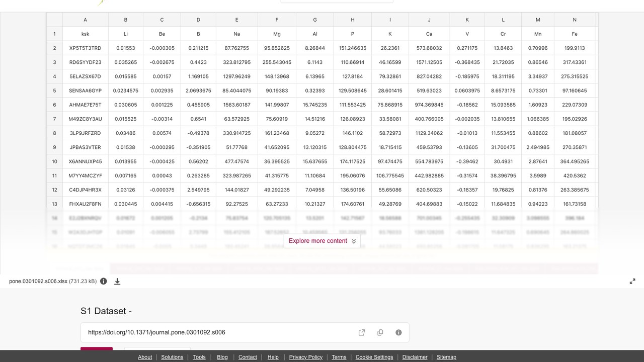Viewport: 644px width, 362px height.
Task: Select column N header
Action: [x=575, y=20]
